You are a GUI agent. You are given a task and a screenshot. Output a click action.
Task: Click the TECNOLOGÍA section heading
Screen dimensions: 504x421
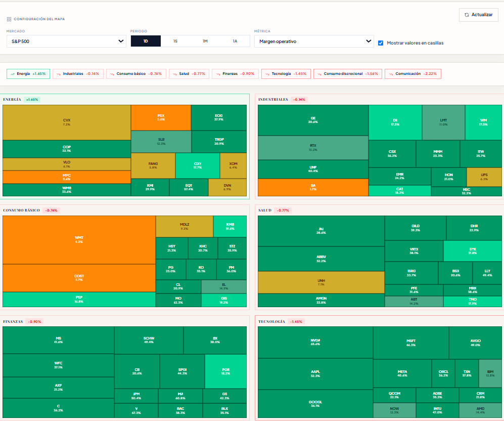pyautogui.click(x=271, y=322)
